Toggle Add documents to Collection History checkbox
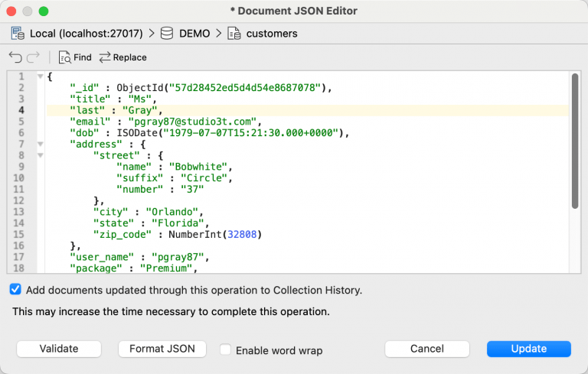 pos(16,290)
